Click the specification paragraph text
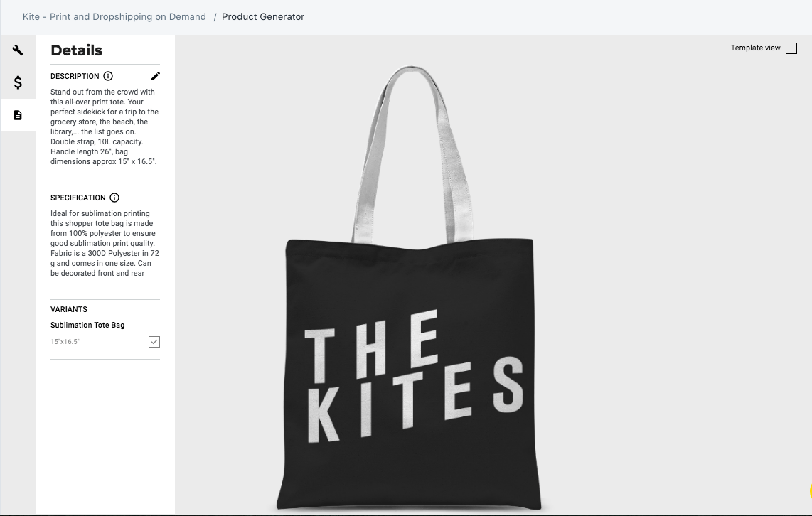The image size is (812, 516). (104, 243)
